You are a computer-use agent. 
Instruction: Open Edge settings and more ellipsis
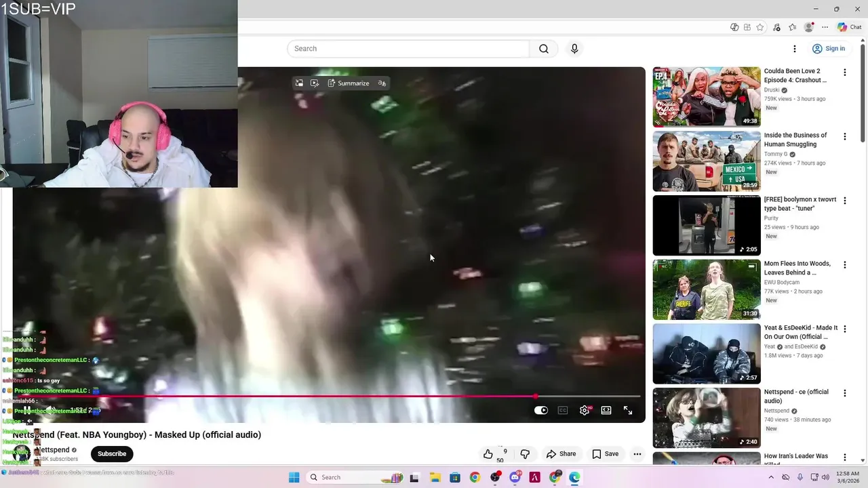click(825, 27)
